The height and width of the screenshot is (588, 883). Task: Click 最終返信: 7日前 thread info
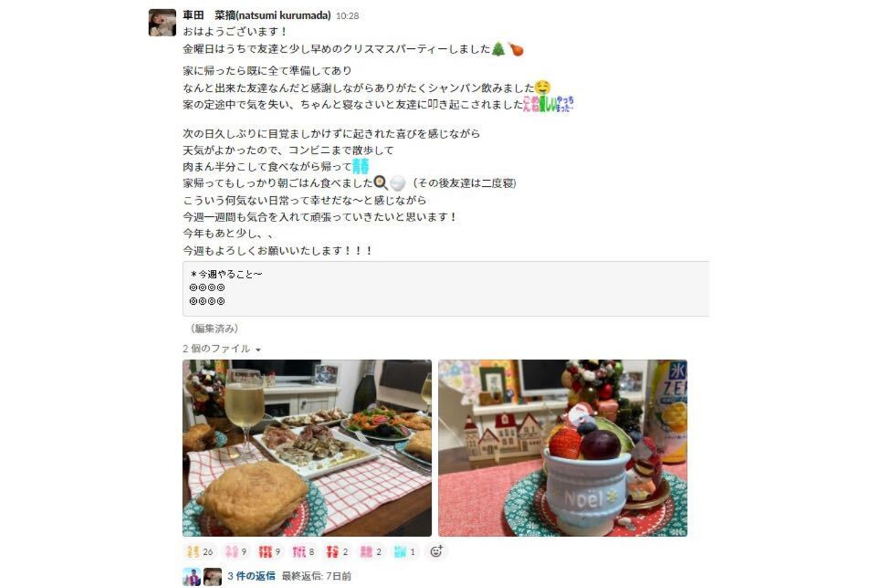(316, 576)
